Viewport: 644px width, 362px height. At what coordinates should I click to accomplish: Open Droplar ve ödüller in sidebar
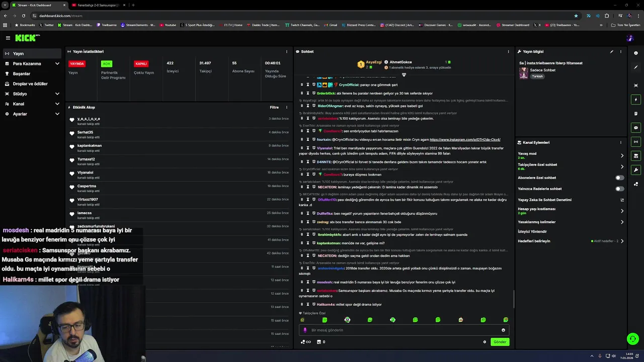click(x=31, y=83)
